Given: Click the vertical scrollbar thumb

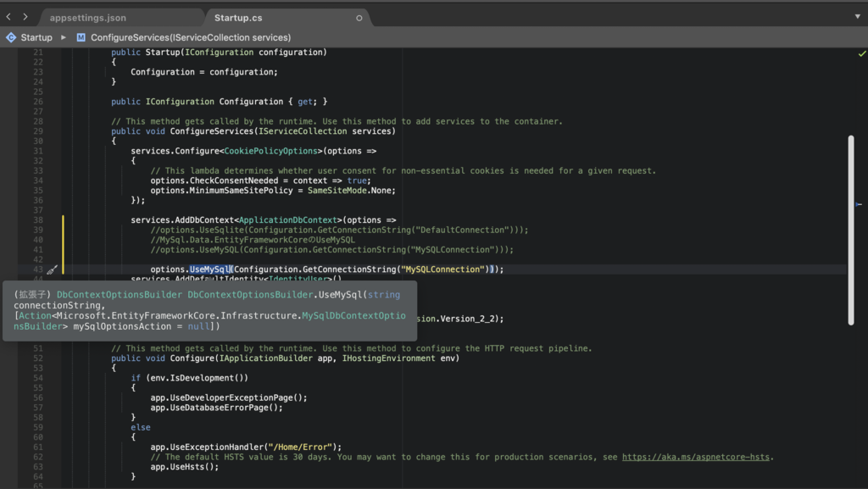Looking at the screenshot, I should tap(851, 231).
